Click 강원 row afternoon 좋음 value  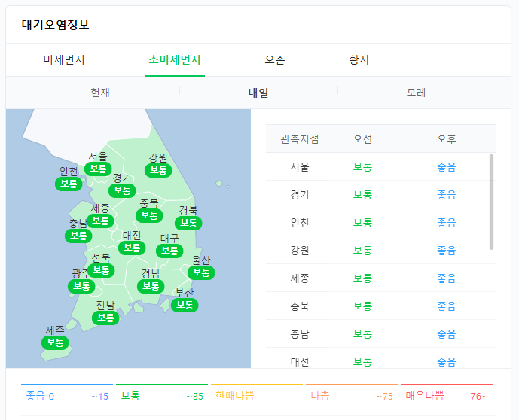[447, 251]
